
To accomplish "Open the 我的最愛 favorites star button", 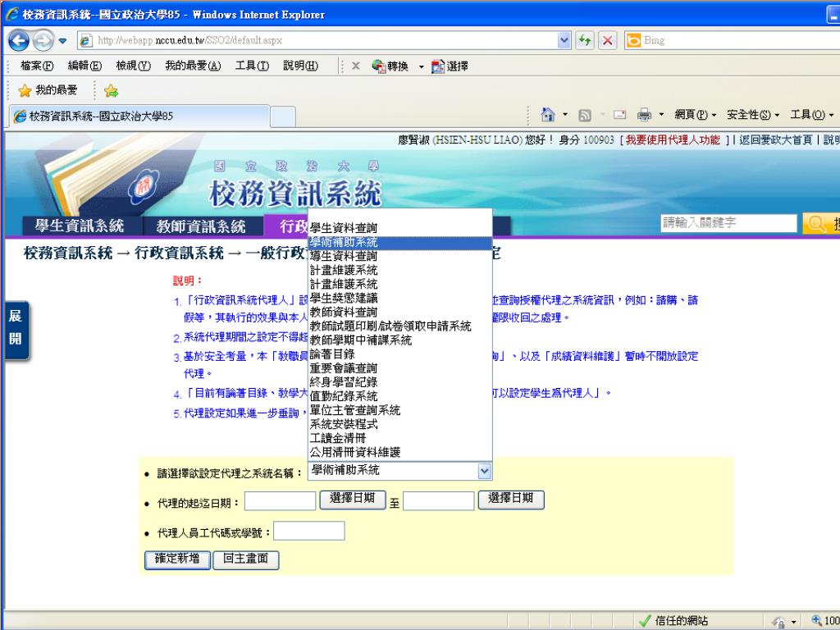I will pos(48,90).
